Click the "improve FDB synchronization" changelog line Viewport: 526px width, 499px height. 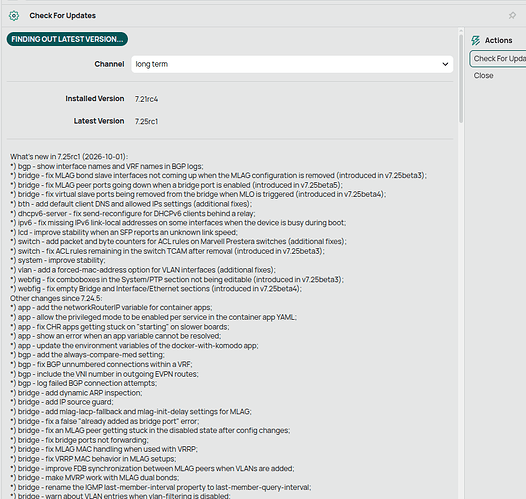[x=152, y=468]
